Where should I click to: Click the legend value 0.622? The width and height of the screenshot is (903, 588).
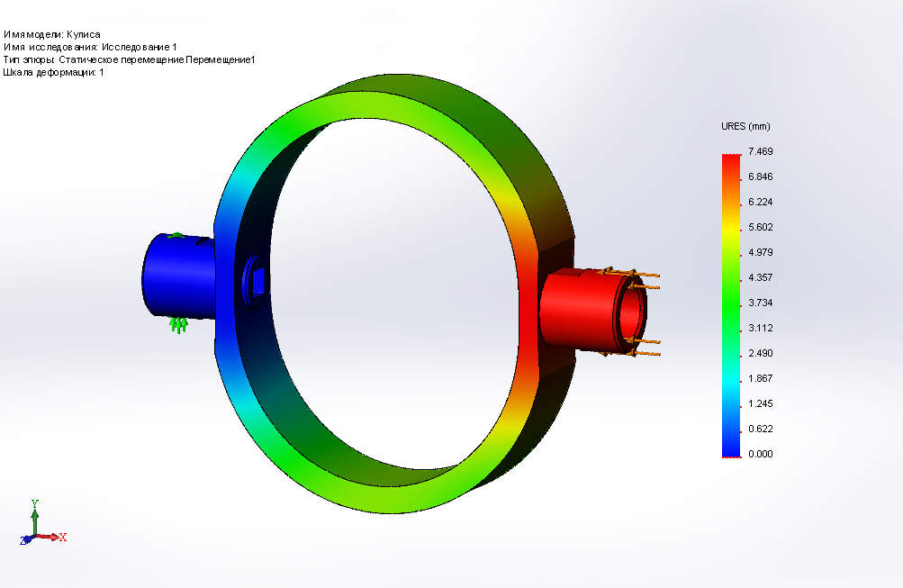760,429
